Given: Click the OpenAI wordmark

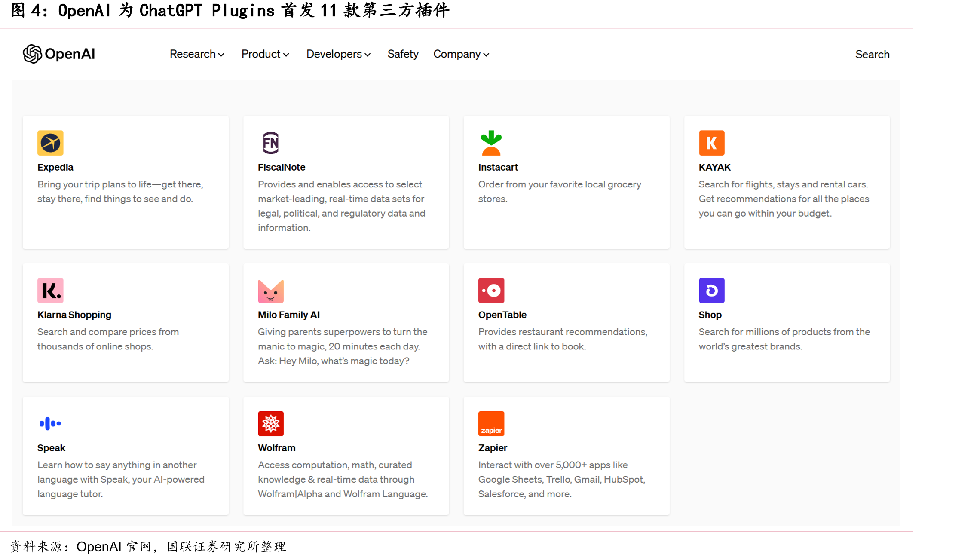Looking at the screenshot, I should pyautogui.click(x=70, y=54).
